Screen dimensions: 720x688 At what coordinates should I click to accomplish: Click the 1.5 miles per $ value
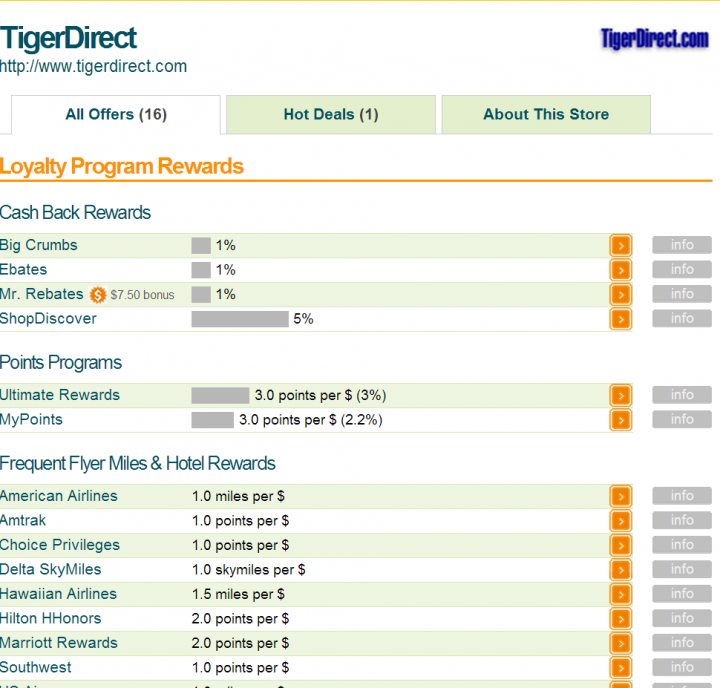click(238, 594)
